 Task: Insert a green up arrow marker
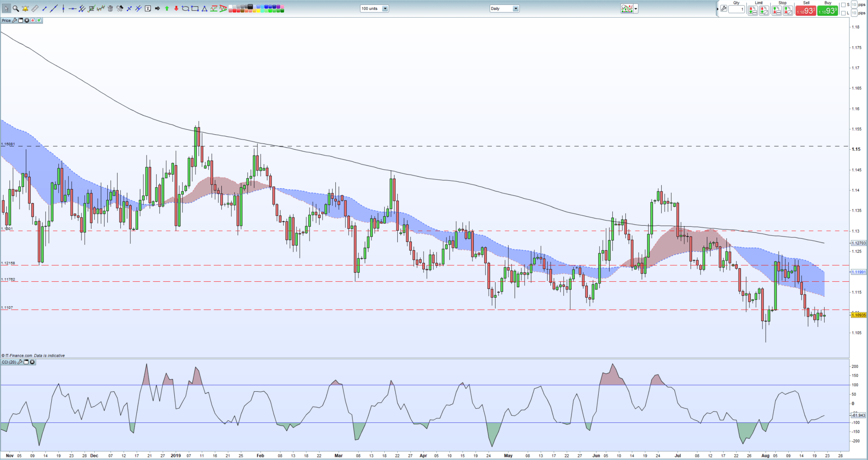click(167, 9)
